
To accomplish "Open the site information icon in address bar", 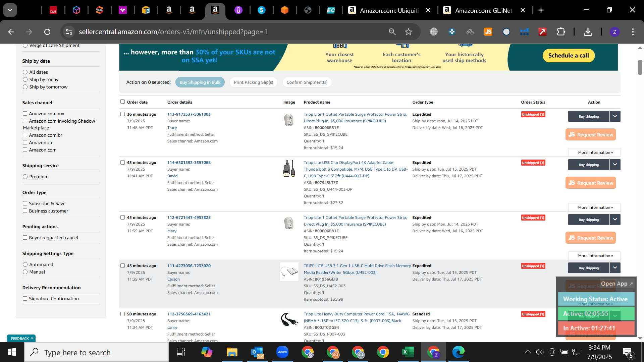I will point(69,32).
